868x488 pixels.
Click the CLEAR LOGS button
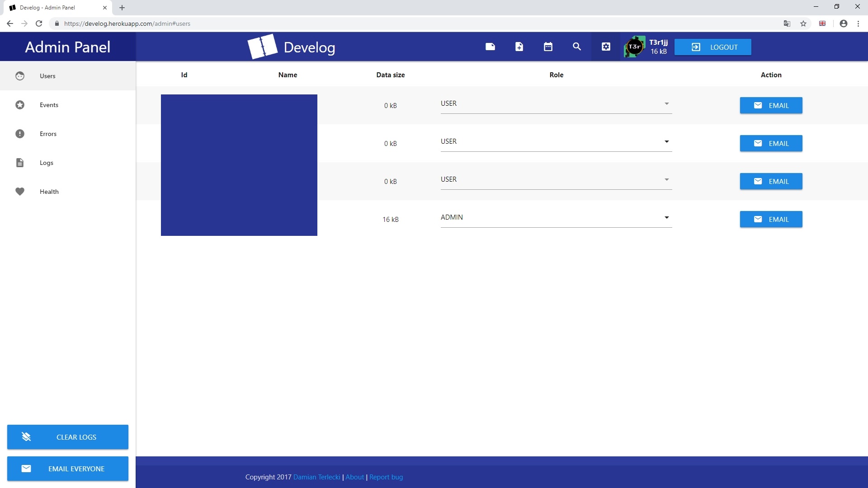click(x=68, y=437)
